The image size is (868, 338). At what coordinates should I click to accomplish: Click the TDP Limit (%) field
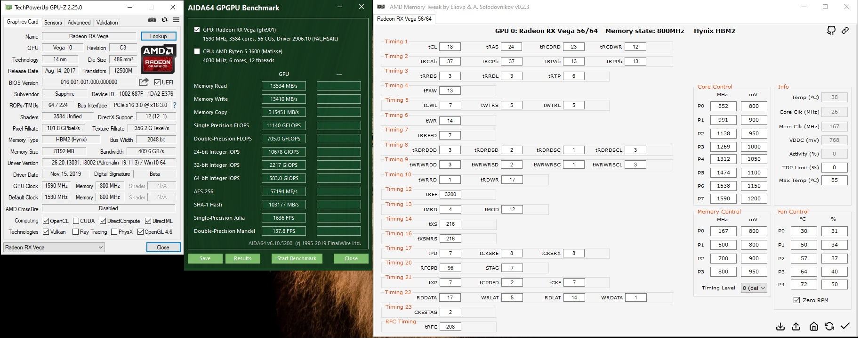pos(834,167)
